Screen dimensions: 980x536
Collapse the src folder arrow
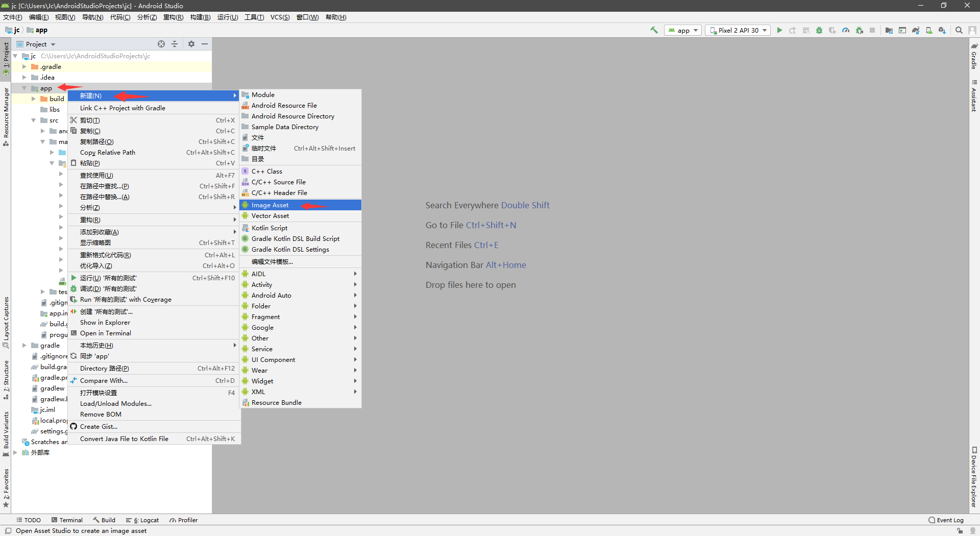click(33, 120)
